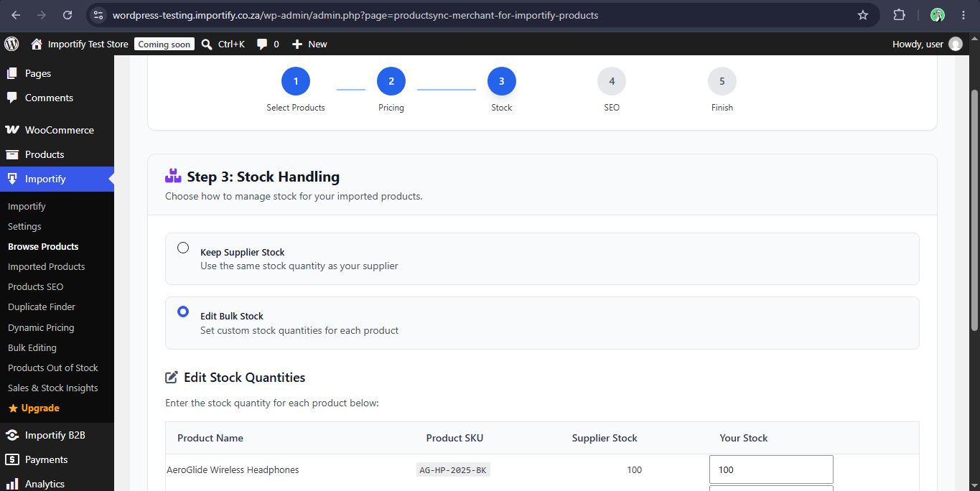Screen dimensions: 980x491
Task: Click the Comments sidebar icon
Action: 12,98
